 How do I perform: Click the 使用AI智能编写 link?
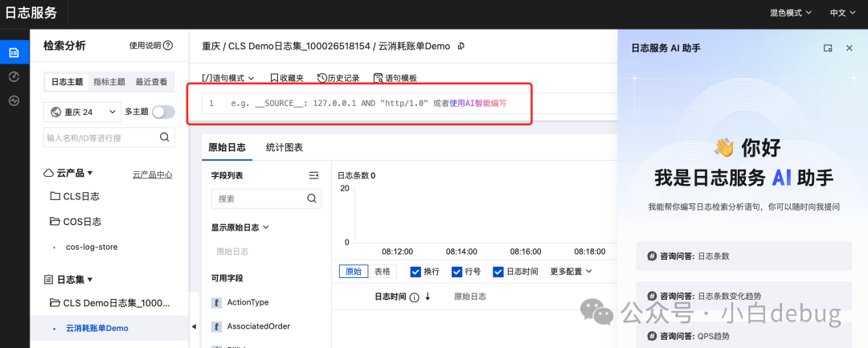click(477, 104)
